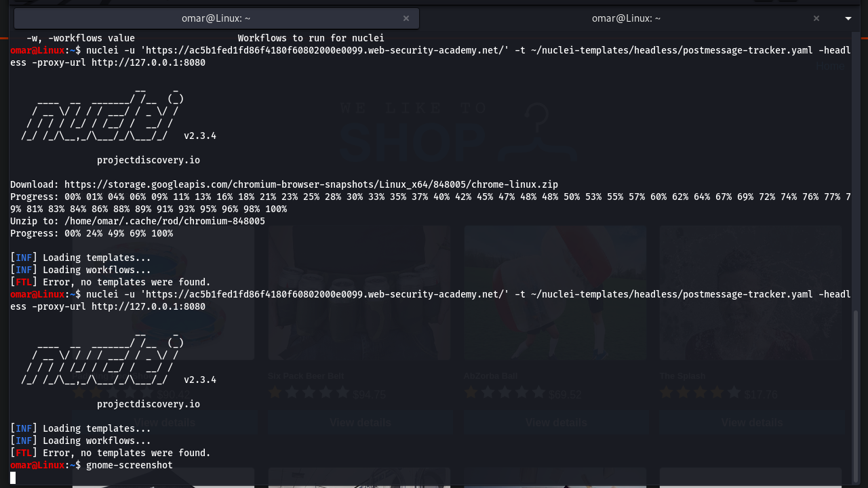The width and height of the screenshot is (868, 488).
Task: Click View details under Six Pack Beer Belt
Action: pyautogui.click(x=359, y=422)
